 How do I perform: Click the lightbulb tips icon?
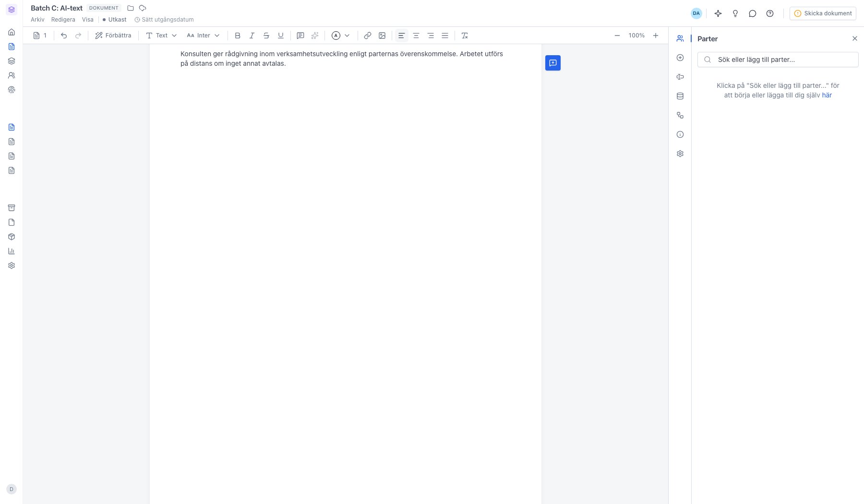click(735, 13)
